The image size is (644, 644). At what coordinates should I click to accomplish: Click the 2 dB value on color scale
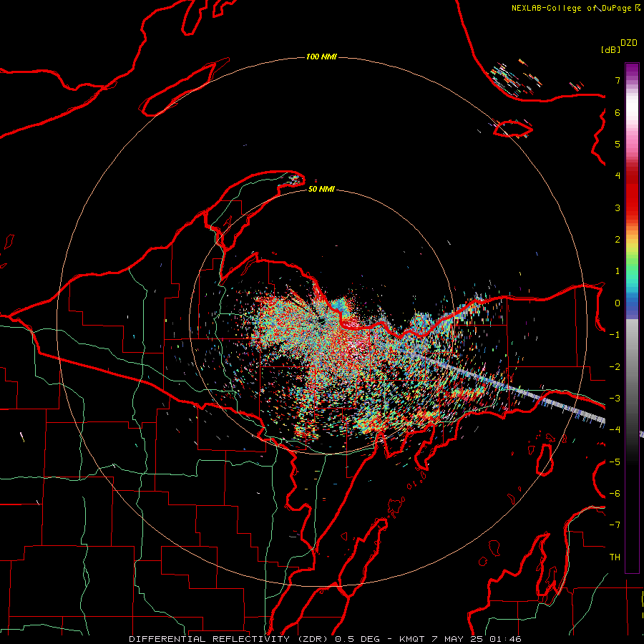coord(618,240)
